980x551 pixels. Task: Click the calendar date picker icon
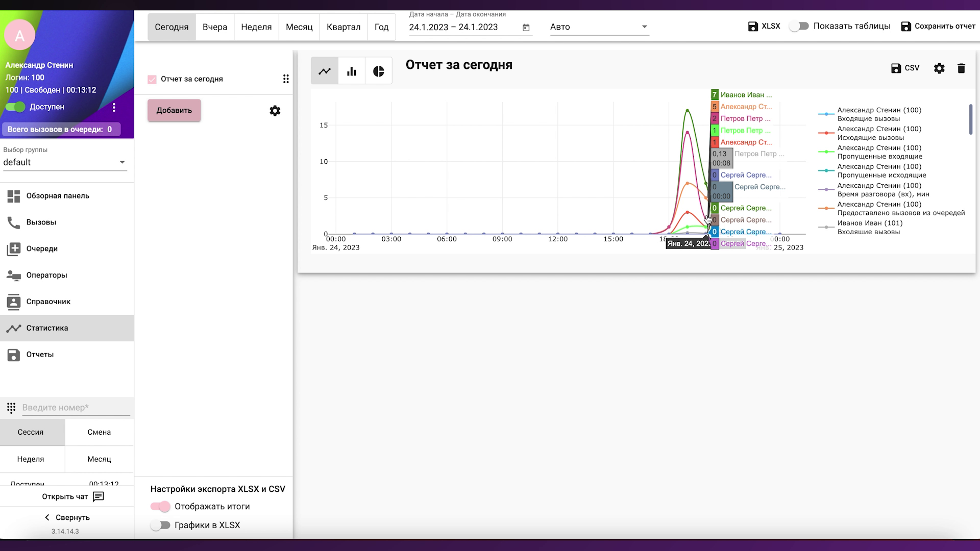click(526, 28)
